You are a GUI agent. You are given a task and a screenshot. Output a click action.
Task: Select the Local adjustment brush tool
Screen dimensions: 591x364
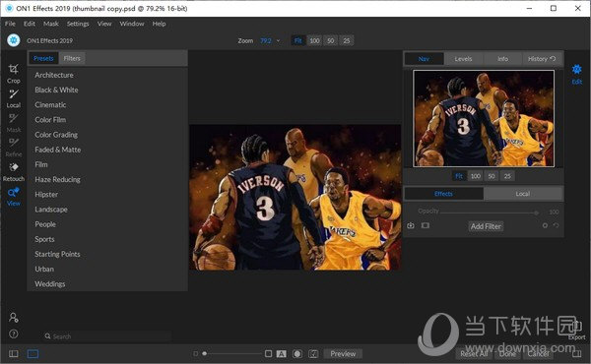13,98
